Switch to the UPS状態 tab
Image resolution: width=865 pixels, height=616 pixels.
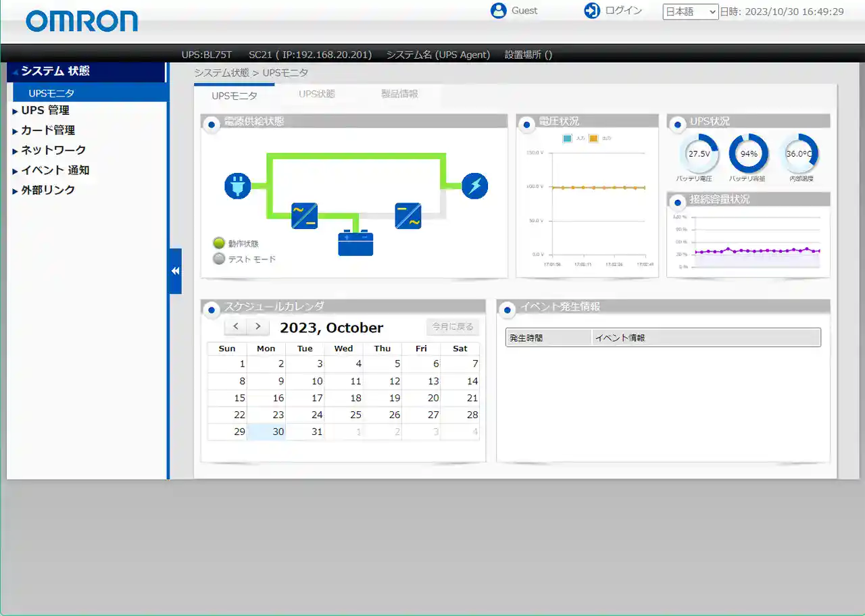(317, 95)
